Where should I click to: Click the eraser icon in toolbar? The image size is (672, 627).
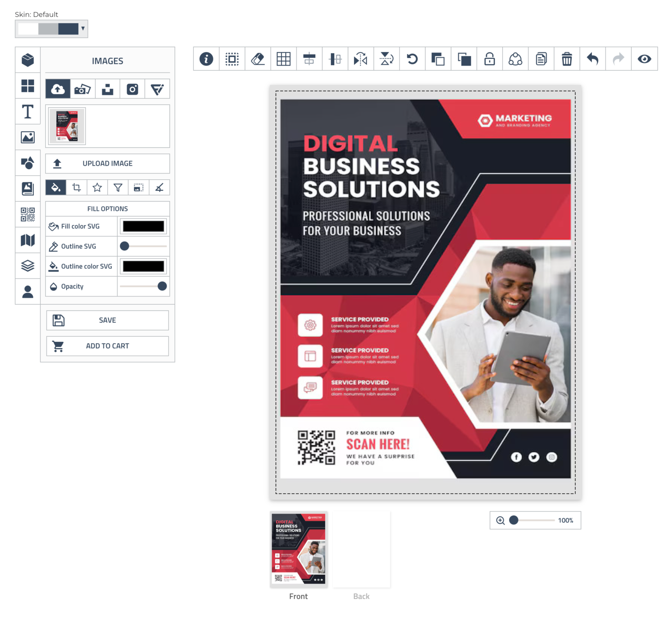[x=258, y=59]
